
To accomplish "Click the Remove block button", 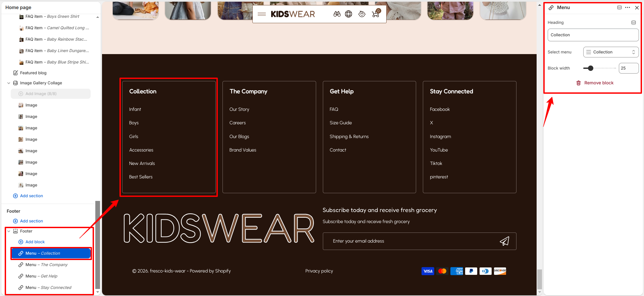I will [595, 83].
